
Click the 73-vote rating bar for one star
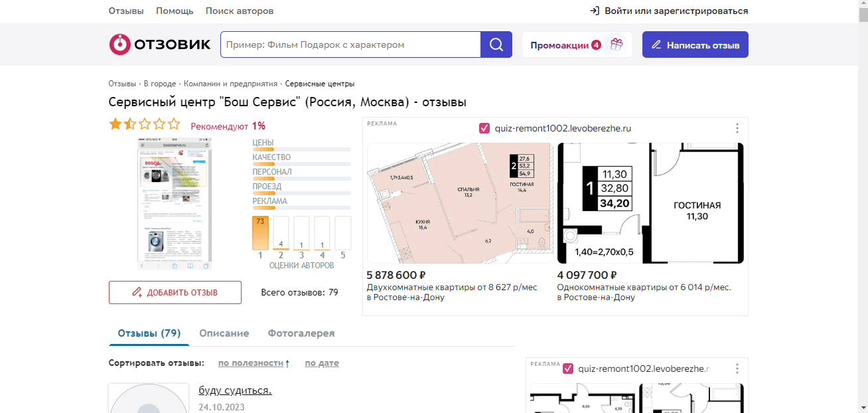[259, 232]
